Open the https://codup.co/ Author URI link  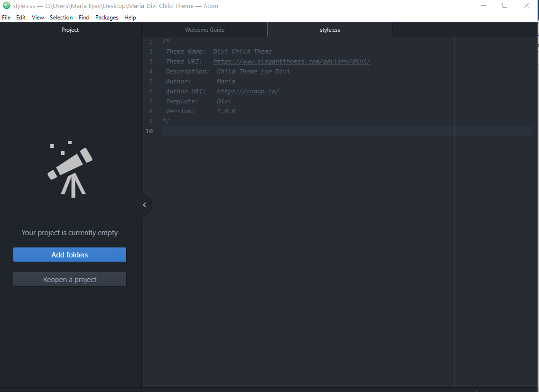(248, 91)
